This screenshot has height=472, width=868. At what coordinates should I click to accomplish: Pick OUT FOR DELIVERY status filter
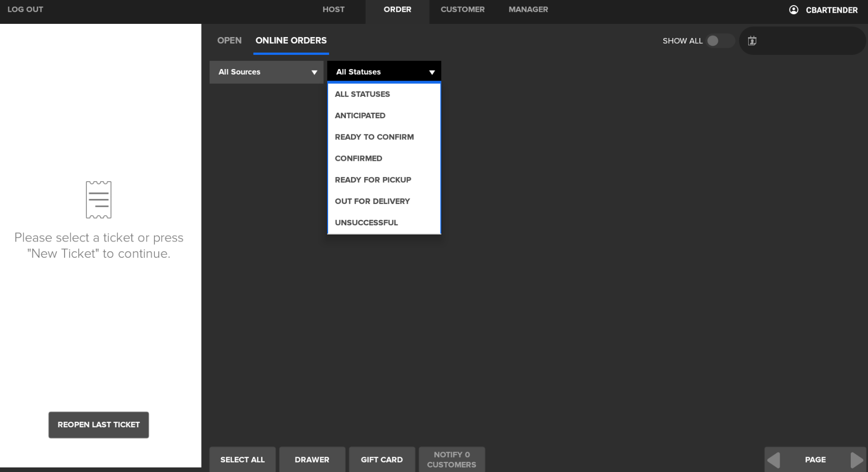(x=372, y=201)
